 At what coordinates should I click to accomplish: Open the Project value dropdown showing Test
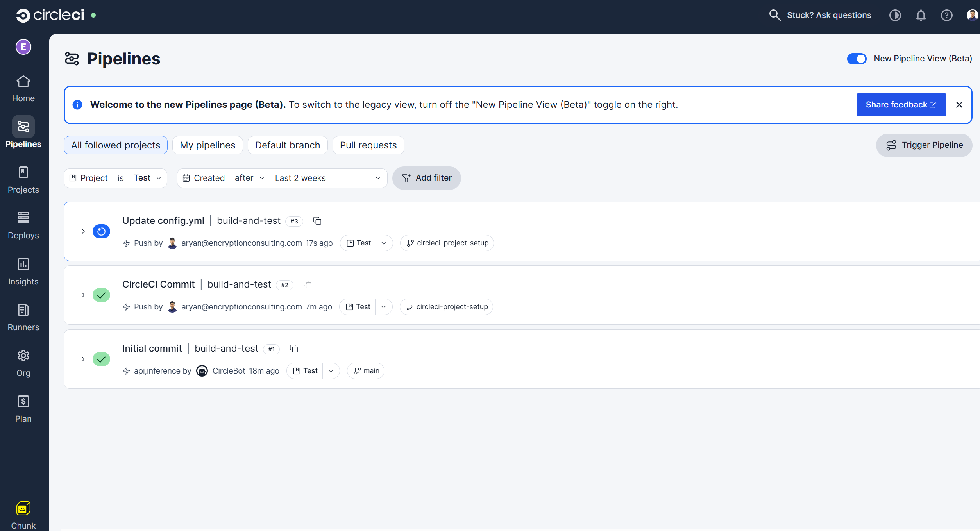148,178
